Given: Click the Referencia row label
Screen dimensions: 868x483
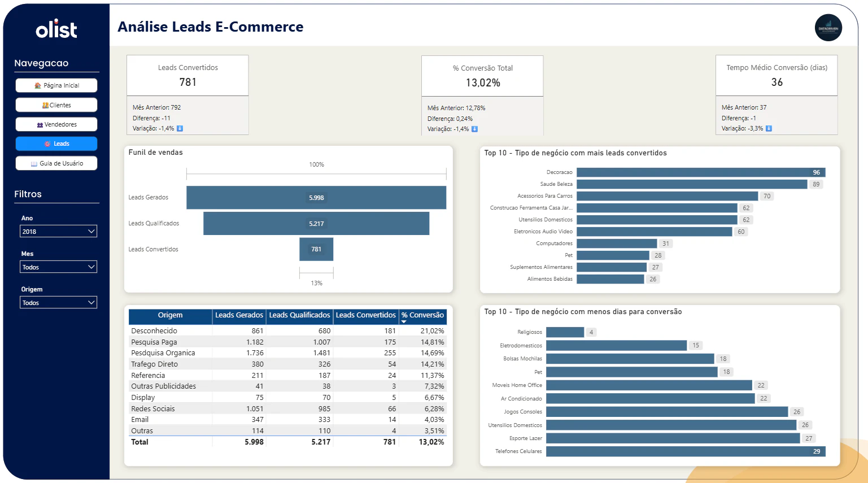Looking at the screenshot, I should point(148,376).
